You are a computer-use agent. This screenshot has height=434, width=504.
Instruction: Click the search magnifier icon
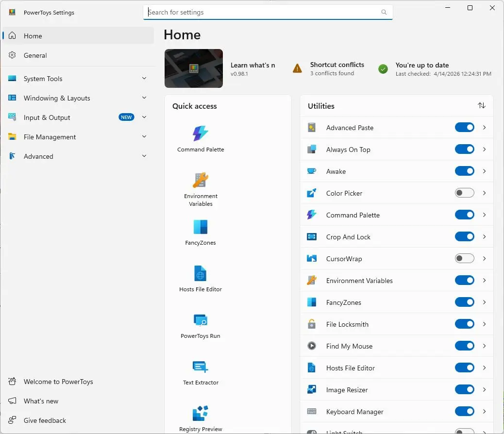click(384, 12)
